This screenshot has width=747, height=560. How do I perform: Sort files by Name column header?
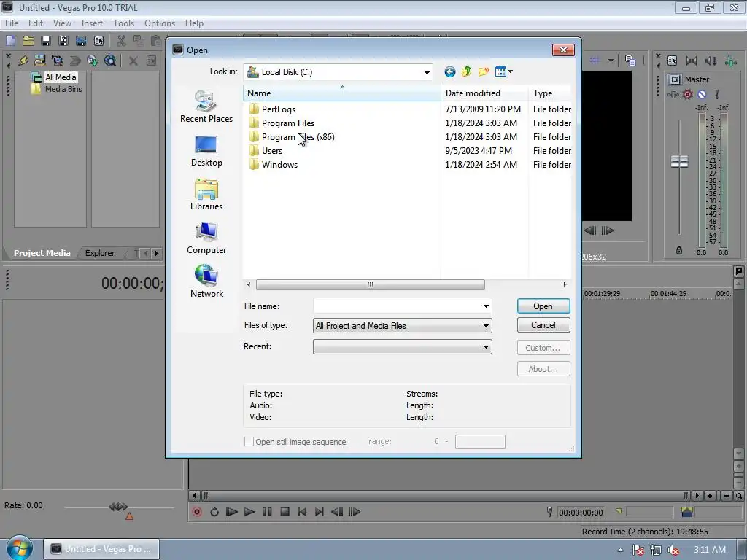pyautogui.click(x=341, y=93)
